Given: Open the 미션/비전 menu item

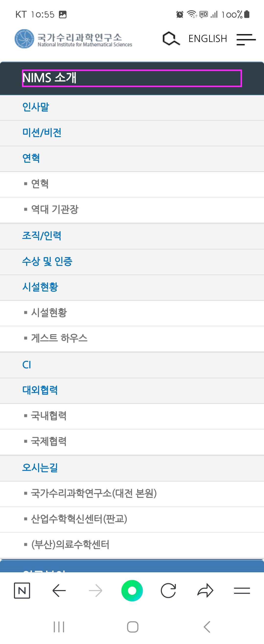Looking at the screenshot, I should [x=132, y=133].
